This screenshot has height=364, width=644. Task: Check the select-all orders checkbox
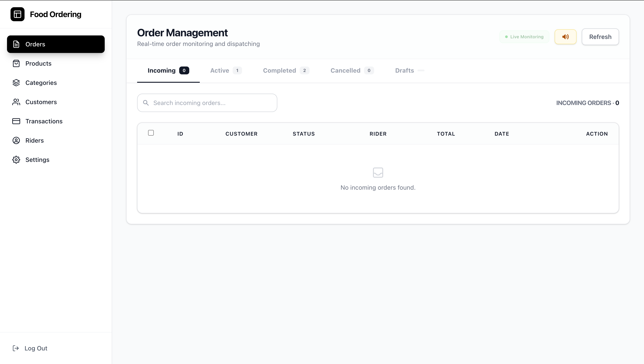[151, 133]
